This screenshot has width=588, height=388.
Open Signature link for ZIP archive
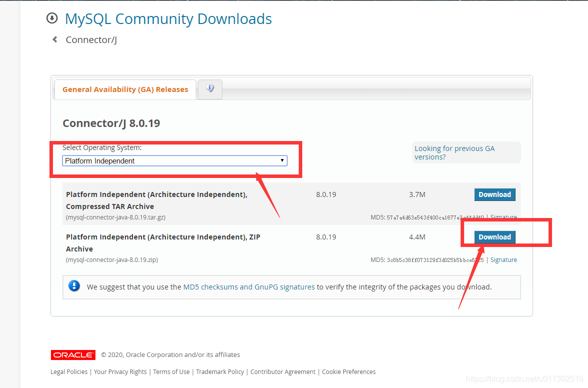point(504,259)
